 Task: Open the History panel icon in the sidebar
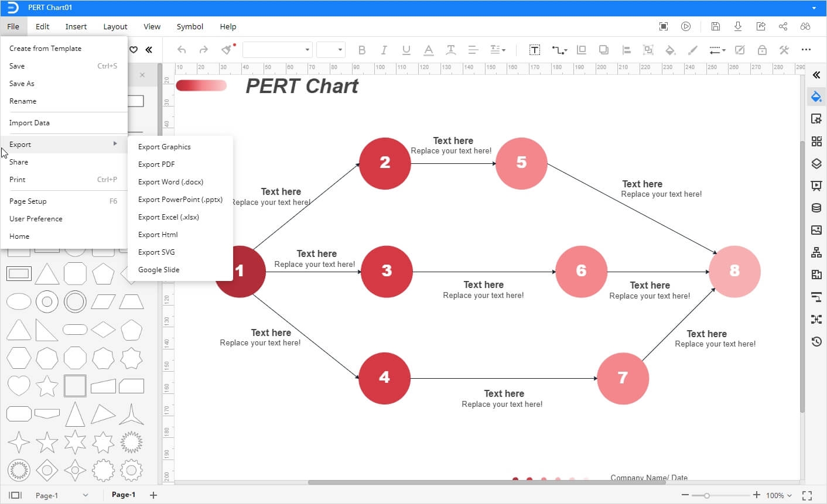(x=816, y=341)
